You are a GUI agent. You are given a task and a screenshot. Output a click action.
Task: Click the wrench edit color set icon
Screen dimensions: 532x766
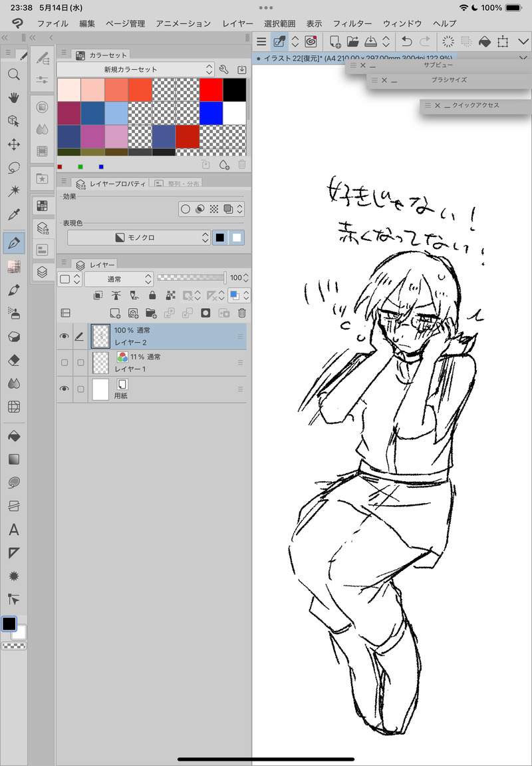pos(224,69)
